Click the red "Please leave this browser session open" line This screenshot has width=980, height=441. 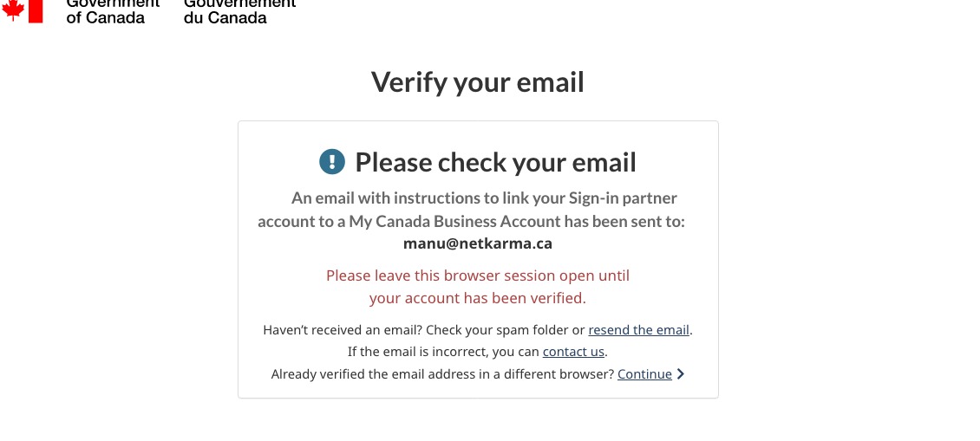click(478, 276)
